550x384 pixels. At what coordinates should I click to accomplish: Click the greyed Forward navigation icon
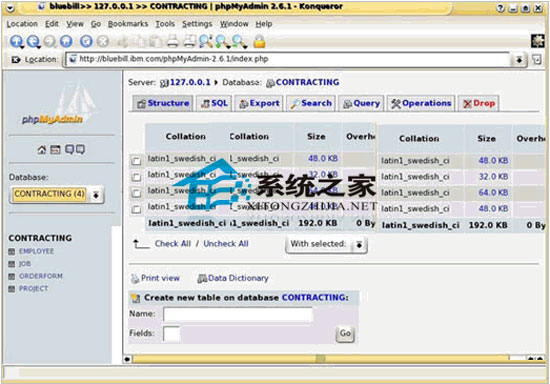pyautogui.click(x=49, y=41)
